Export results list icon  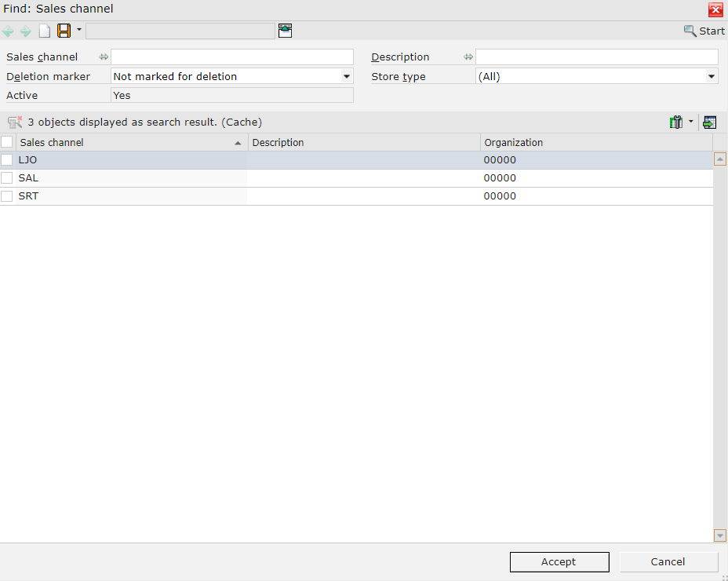pos(709,122)
